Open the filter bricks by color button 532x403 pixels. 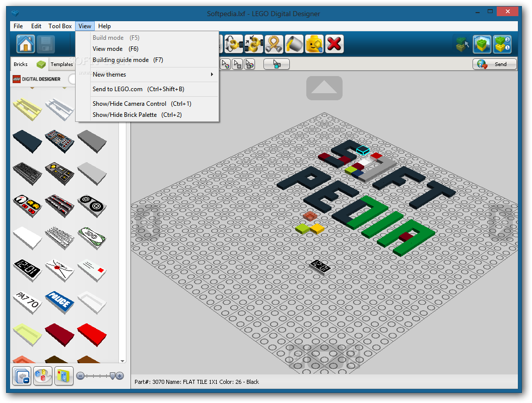click(x=43, y=376)
